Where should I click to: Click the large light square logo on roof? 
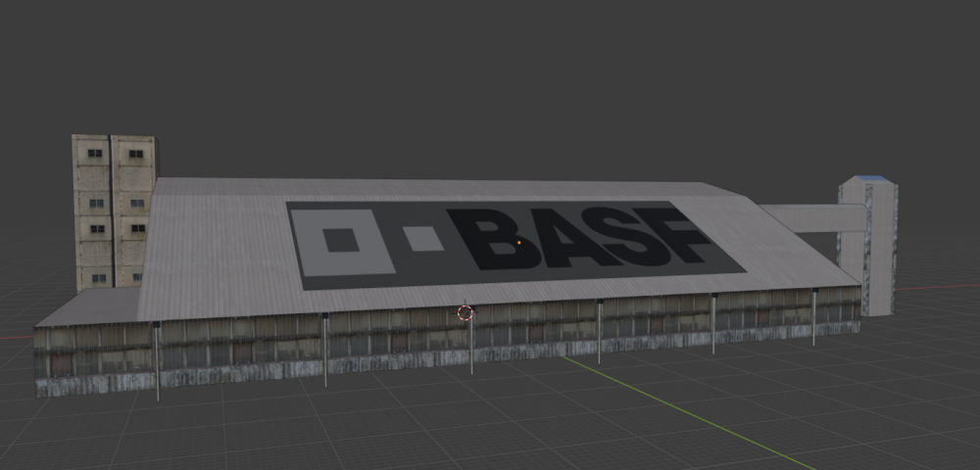click(342, 242)
